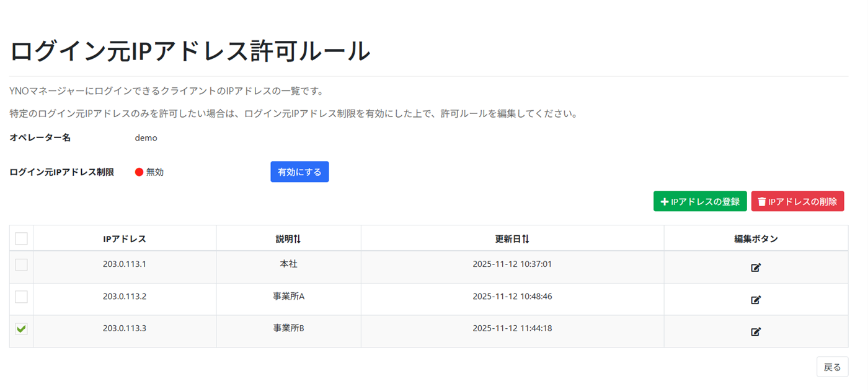Image resolution: width=868 pixels, height=392 pixels.
Task: Toggle the select-all checkbox in table header
Action: pyautogui.click(x=20, y=238)
